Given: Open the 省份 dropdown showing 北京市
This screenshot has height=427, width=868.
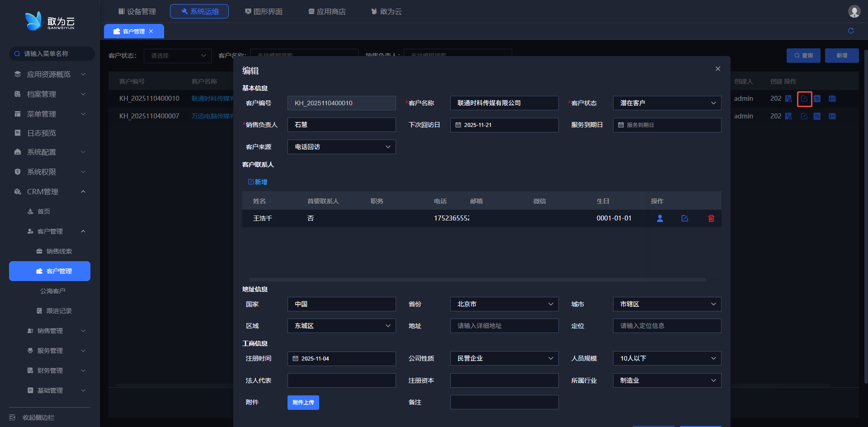Looking at the screenshot, I should [x=504, y=304].
